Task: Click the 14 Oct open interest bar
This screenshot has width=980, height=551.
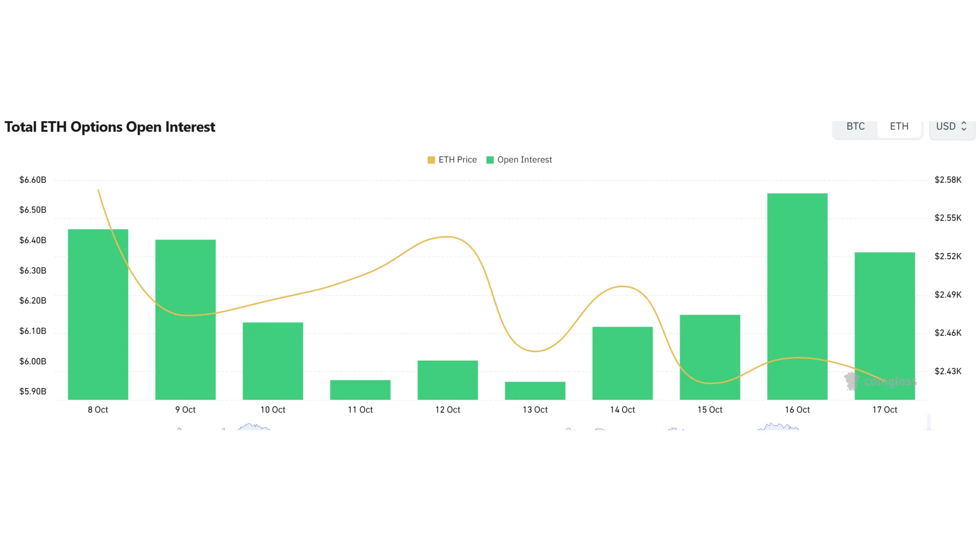Action: tap(623, 364)
